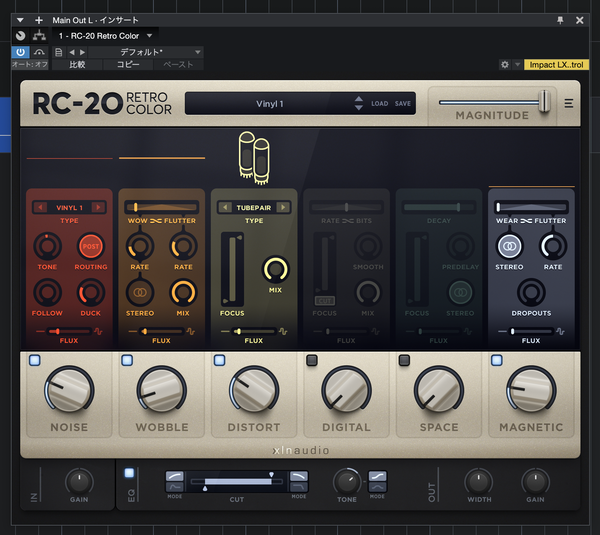Open the gear settings icon
Image resolution: width=600 pixels, height=535 pixels.
pyautogui.click(x=505, y=64)
